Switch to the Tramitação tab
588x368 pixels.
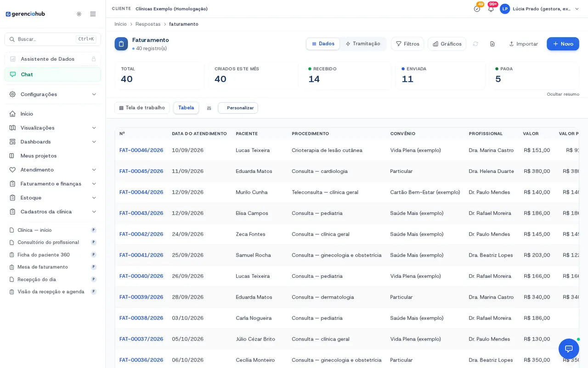363,44
